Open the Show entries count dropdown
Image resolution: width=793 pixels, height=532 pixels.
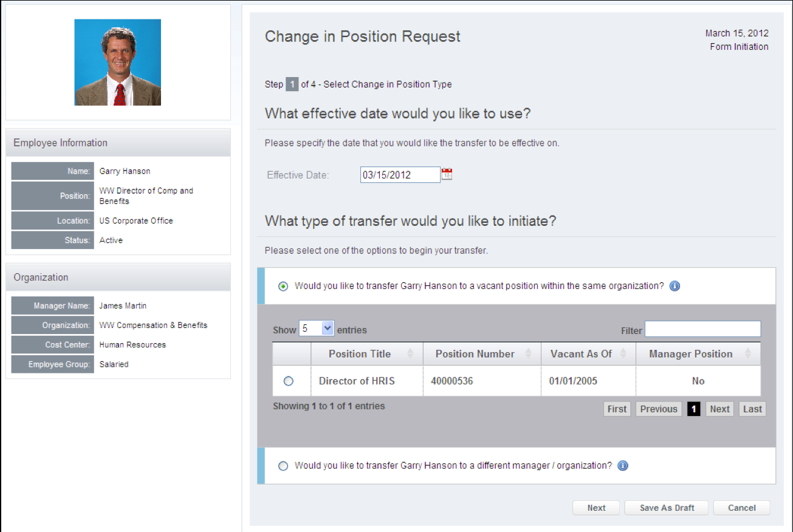pyautogui.click(x=317, y=329)
